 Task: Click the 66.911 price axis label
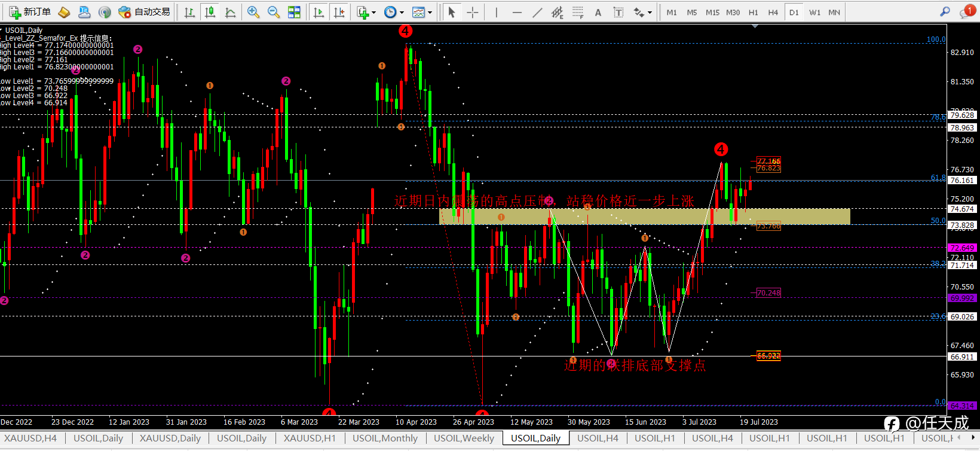point(963,356)
